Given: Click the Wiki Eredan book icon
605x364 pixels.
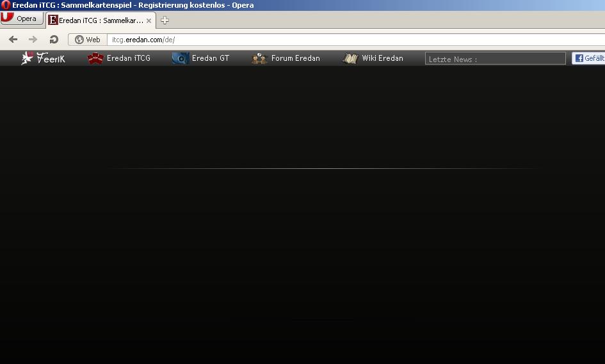Looking at the screenshot, I should coord(350,58).
